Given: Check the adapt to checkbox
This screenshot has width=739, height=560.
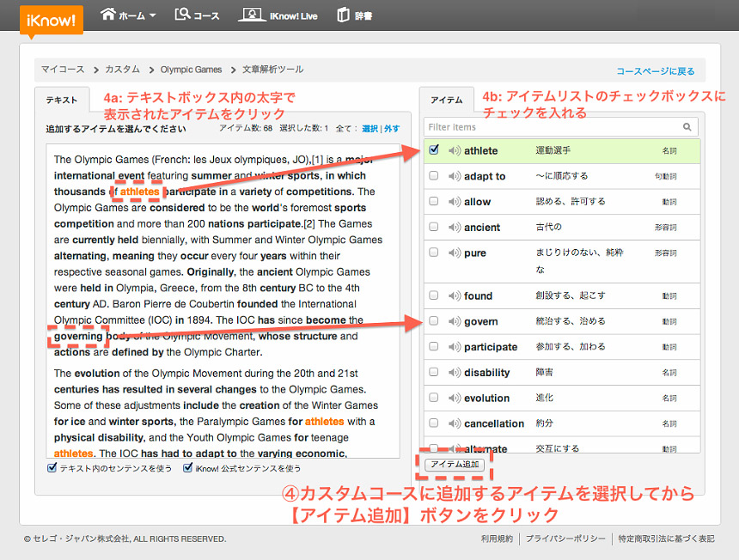Looking at the screenshot, I should pyautogui.click(x=434, y=176).
